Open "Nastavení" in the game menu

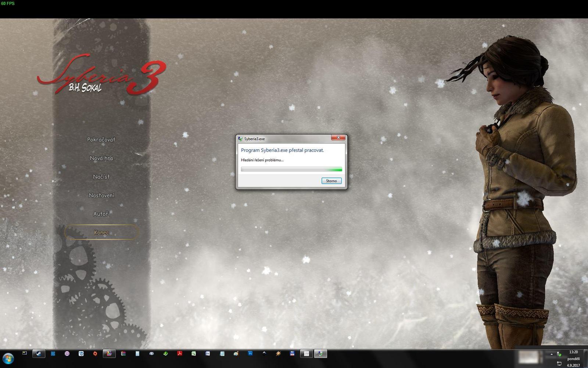click(x=102, y=195)
